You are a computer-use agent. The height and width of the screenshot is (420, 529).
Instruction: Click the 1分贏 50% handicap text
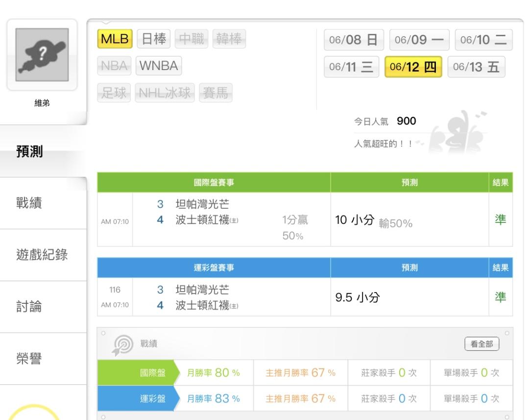click(295, 227)
